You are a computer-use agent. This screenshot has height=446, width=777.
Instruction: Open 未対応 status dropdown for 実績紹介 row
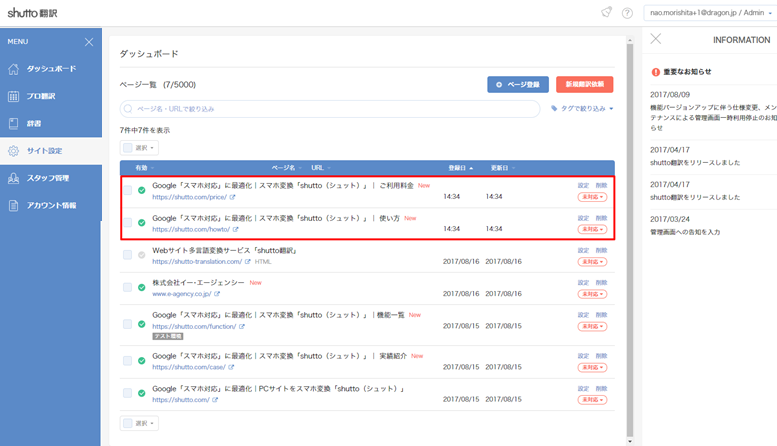pyautogui.click(x=592, y=368)
